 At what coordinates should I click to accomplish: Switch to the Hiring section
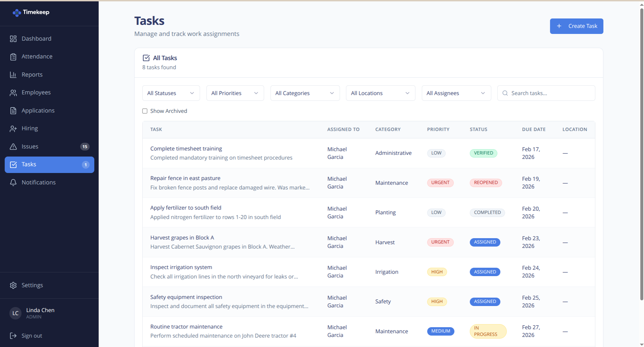pyautogui.click(x=30, y=128)
